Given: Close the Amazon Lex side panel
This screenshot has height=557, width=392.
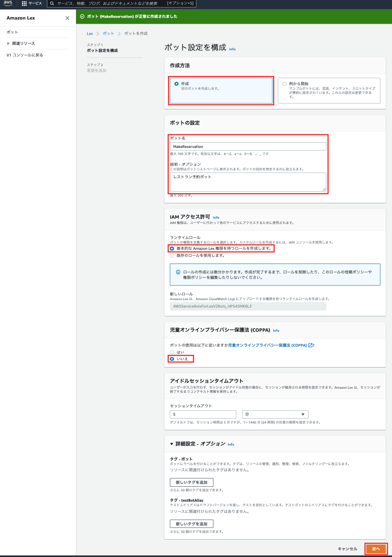Looking at the screenshot, I should [67, 18].
